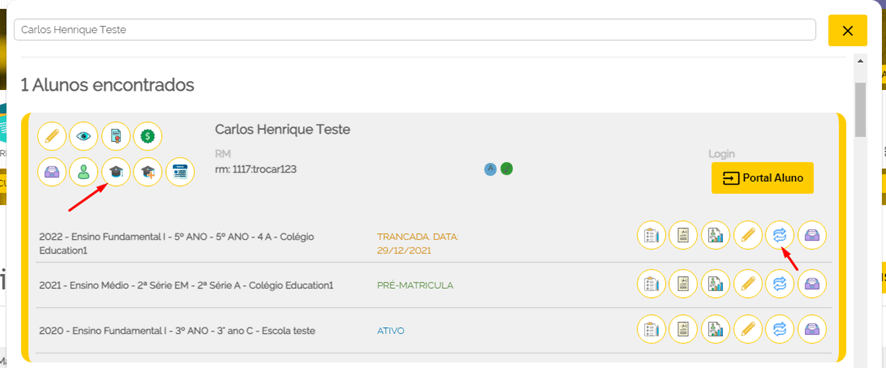Open the document page icon in the 2020 row
886x368 pixels.
point(683,329)
